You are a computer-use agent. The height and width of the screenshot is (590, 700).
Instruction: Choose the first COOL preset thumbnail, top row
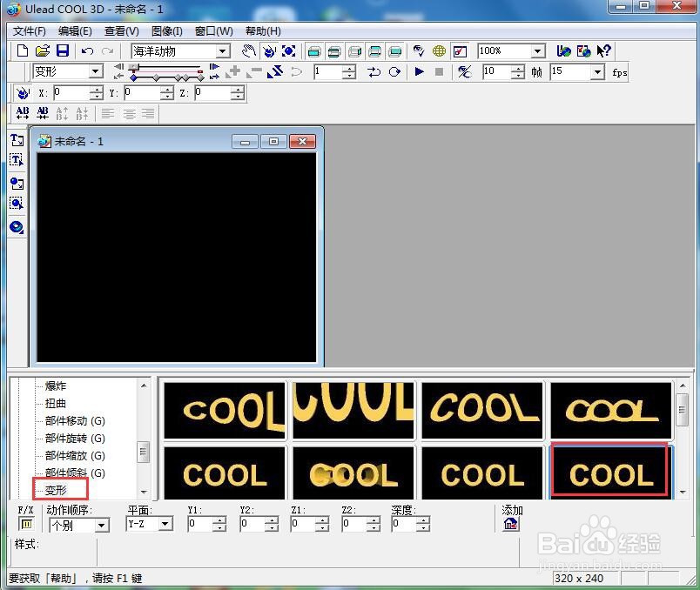coord(224,410)
